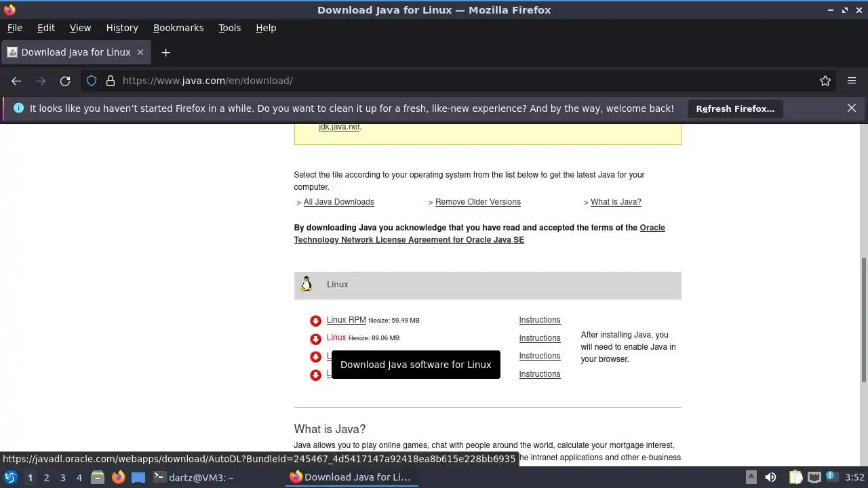Switch to virtual desktop 1
This screenshot has width=868, height=488.
click(30, 477)
